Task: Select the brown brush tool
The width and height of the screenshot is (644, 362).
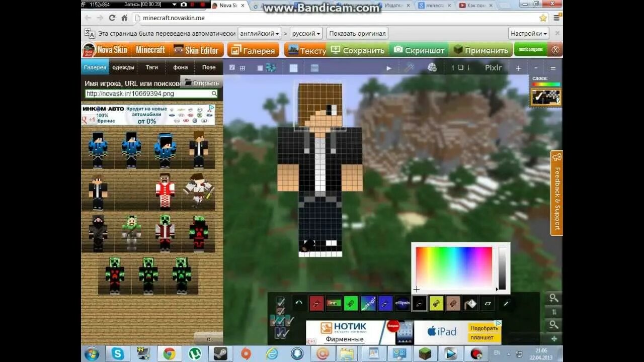Action: (x=453, y=303)
